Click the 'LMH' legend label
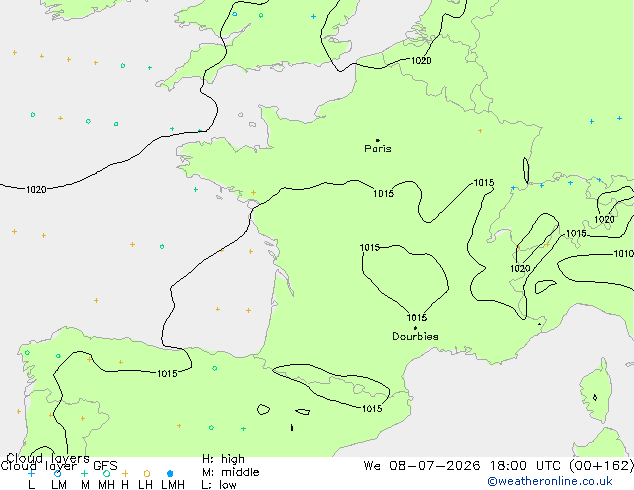 pos(173,484)
